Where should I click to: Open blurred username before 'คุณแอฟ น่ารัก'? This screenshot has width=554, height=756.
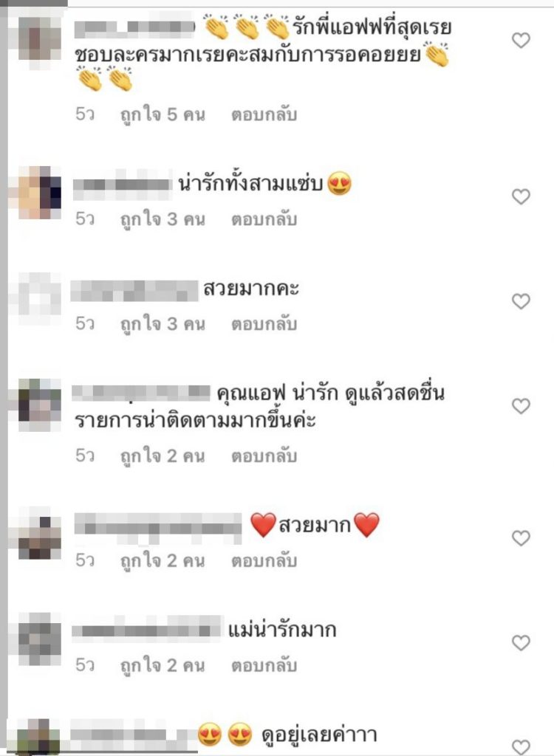point(141,393)
